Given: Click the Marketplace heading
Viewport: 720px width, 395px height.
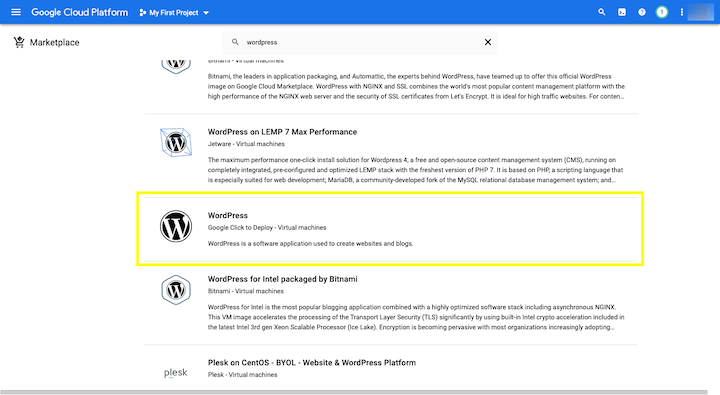Looking at the screenshot, I should [x=55, y=42].
